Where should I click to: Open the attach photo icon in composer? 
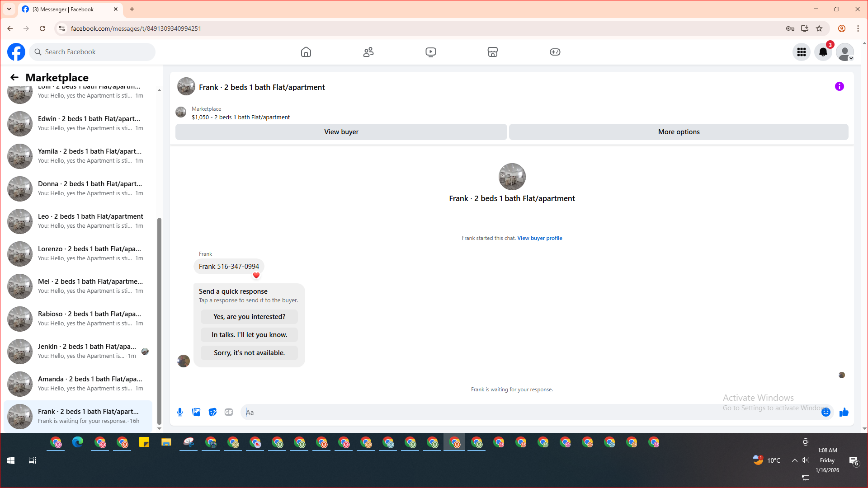pyautogui.click(x=196, y=412)
